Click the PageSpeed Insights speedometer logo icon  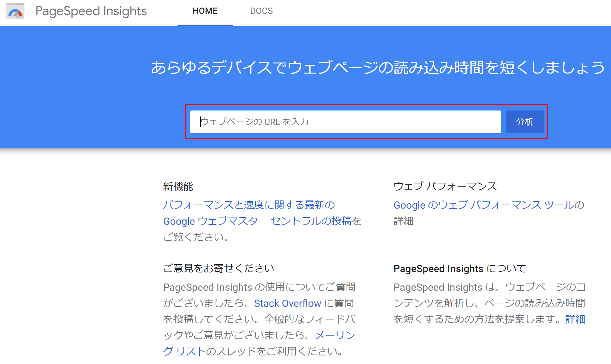pos(15,11)
